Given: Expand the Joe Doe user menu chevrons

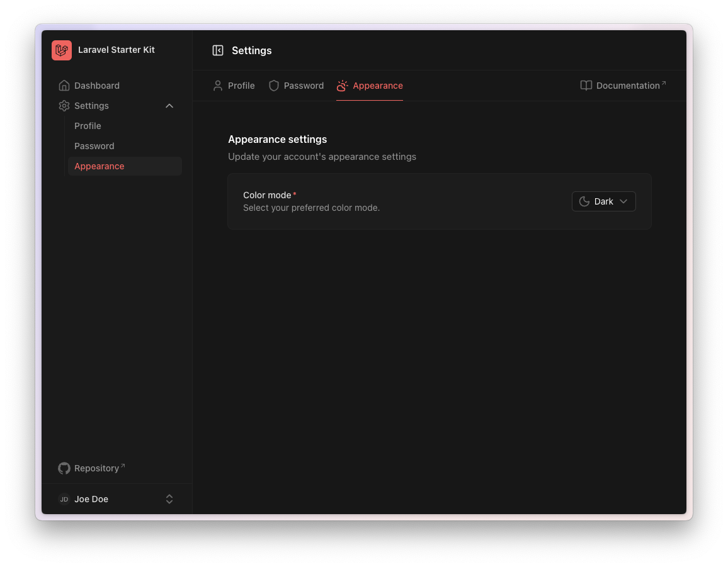Looking at the screenshot, I should click(169, 499).
